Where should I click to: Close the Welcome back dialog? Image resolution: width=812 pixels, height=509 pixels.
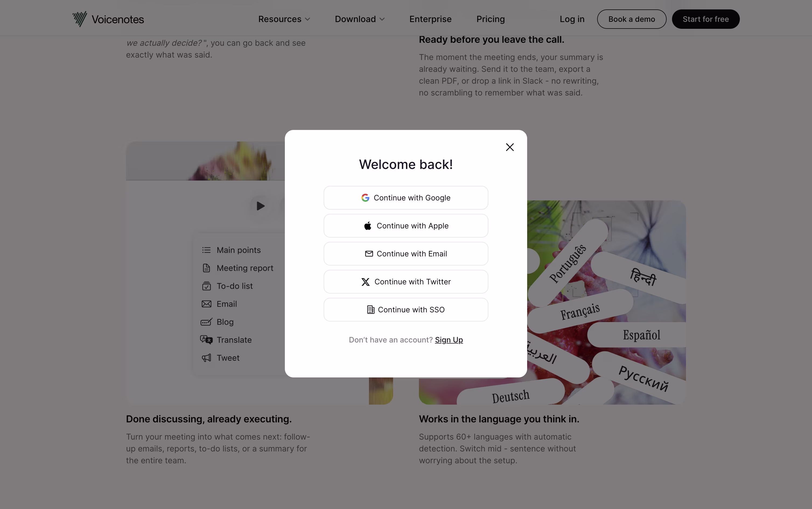point(510,147)
